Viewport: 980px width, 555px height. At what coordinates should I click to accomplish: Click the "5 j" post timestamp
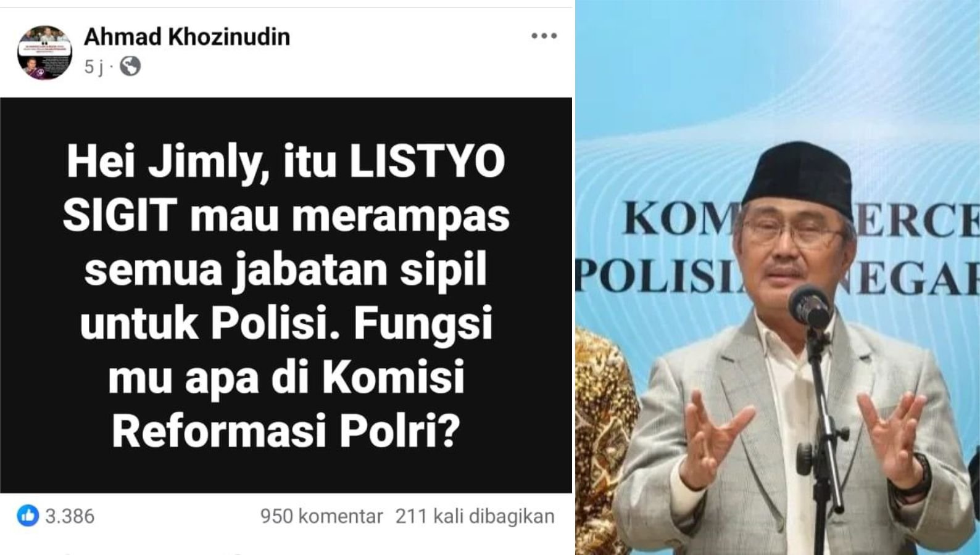tap(93, 67)
